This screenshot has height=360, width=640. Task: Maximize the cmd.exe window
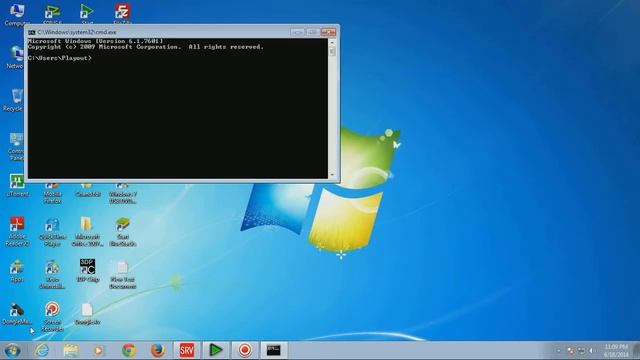click(312, 32)
